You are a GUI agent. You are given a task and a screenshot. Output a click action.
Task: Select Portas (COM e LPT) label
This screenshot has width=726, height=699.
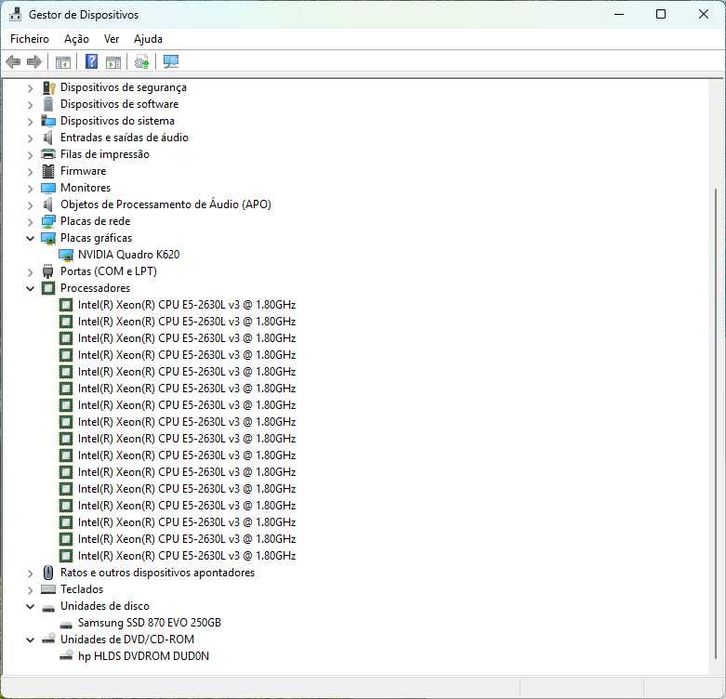(x=108, y=271)
